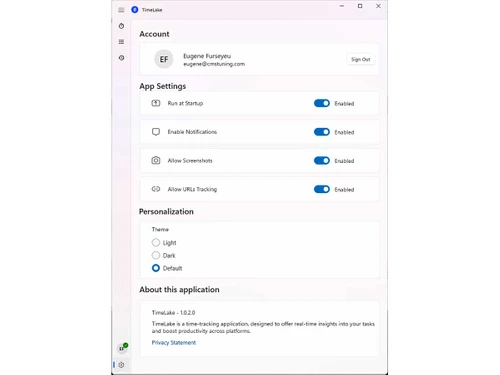Click the TimeLake app logo icon
Image resolution: width=500 pixels, height=375 pixels.
pyautogui.click(x=135, y=10)
